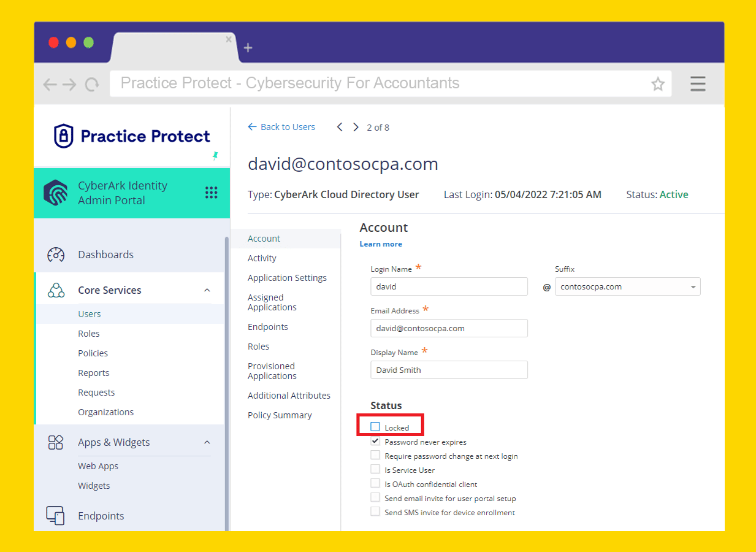Open the Suffix contosocpa.com dropdown

628,286
